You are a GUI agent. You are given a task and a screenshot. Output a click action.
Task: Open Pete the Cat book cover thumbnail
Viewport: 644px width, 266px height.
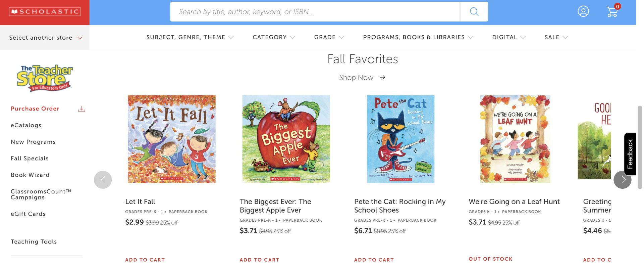point(400,139)
